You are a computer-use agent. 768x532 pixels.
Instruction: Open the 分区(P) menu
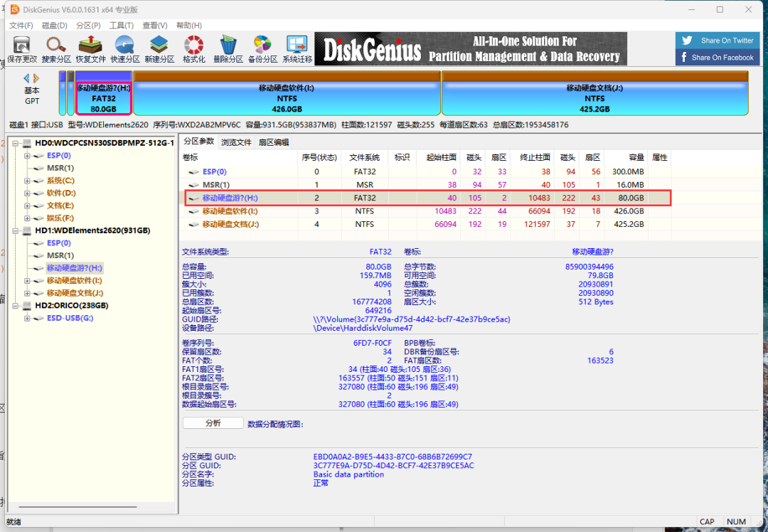coord(88,26)
